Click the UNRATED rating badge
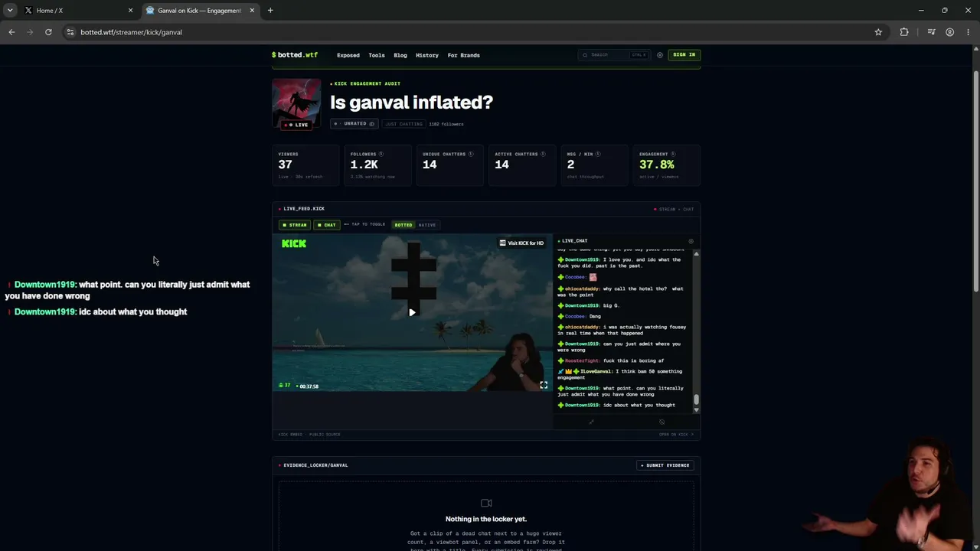Viewport: 980px width, 551px height. (354, 124)
